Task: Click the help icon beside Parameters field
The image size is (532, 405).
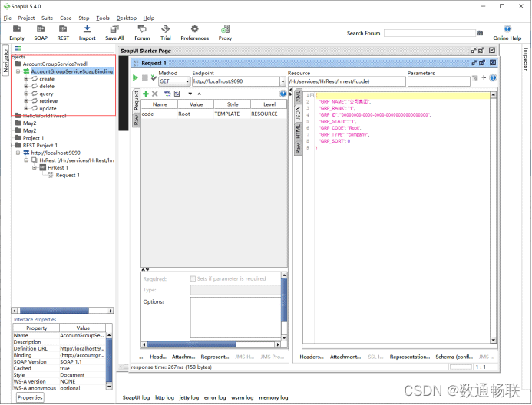Action: click(493, 78)
